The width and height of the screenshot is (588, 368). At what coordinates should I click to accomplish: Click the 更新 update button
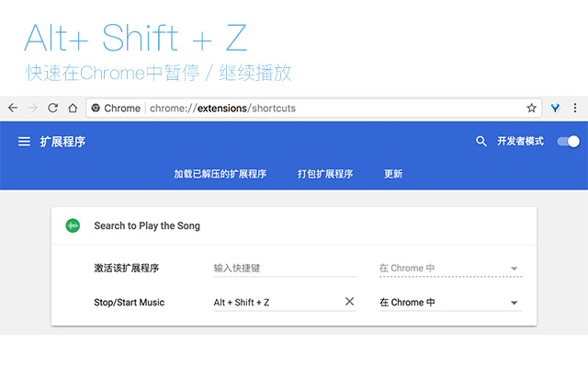tap(393, 174)
